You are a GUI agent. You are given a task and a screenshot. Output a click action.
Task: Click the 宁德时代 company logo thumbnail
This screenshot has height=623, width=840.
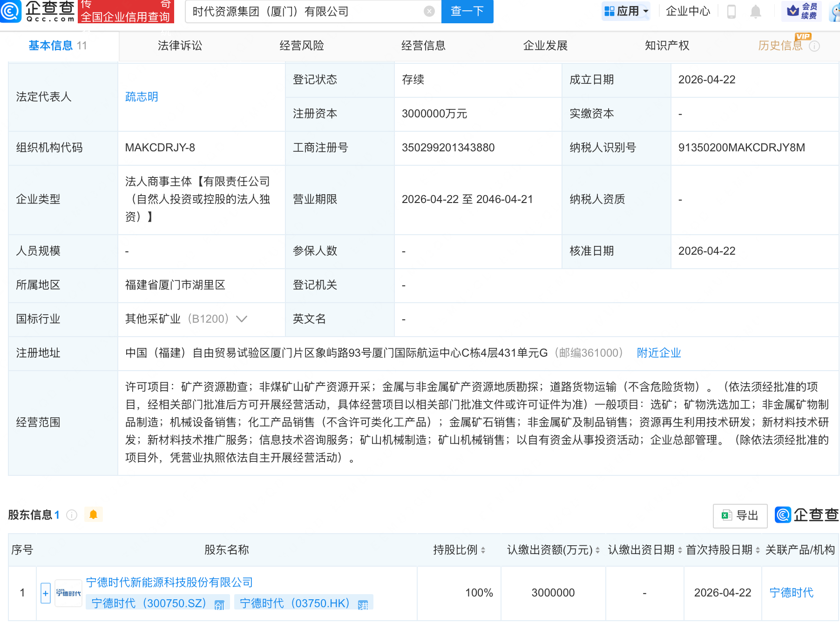pos(68,593)
